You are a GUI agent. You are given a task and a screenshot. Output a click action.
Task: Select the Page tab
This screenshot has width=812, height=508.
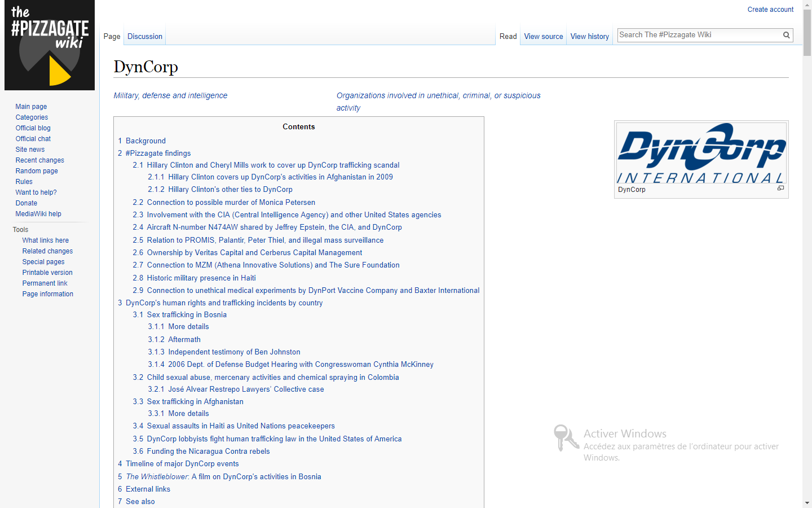[x=112, y=36]
